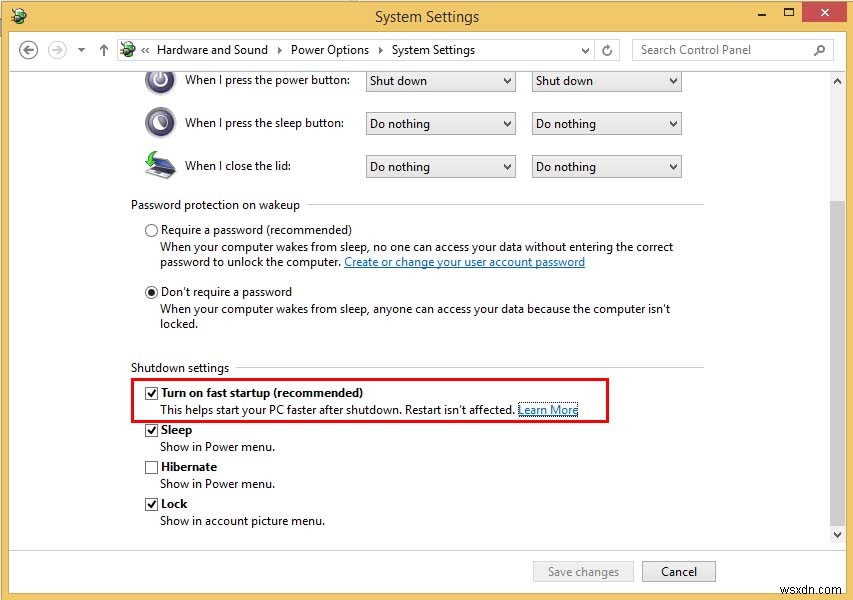Screen dimensions: 853x600
Task: Select Require a password (recommended)
Action: click(x=151, y=230)
